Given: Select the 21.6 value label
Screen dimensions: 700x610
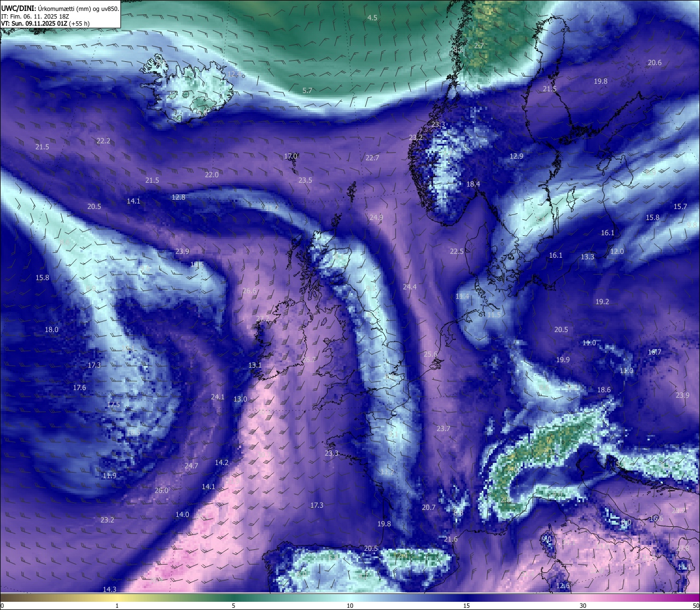Looking at the screenshot, I should (450, 539).
